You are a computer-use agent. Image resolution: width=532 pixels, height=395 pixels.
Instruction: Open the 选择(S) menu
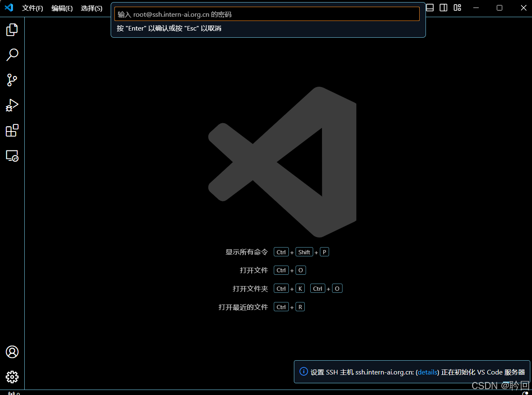point(91,8)
